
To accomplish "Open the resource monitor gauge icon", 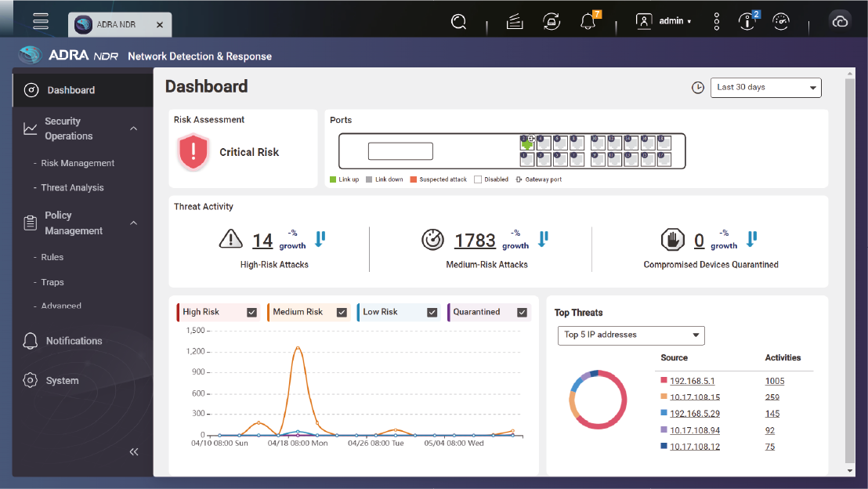I will [x=781, y=22].
